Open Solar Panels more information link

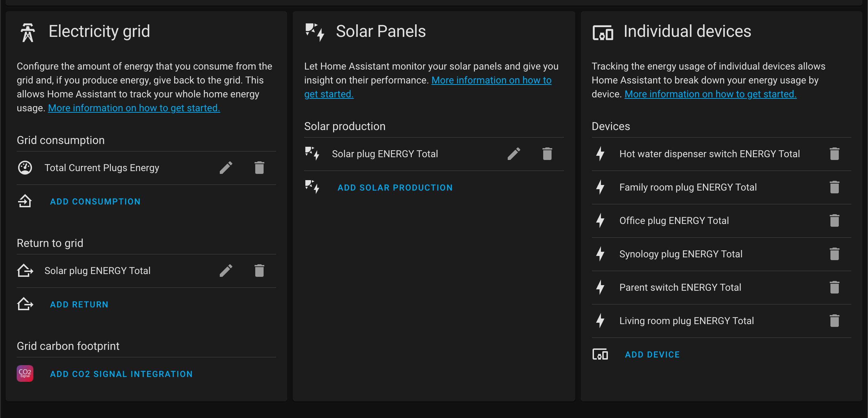pos(491,80)
